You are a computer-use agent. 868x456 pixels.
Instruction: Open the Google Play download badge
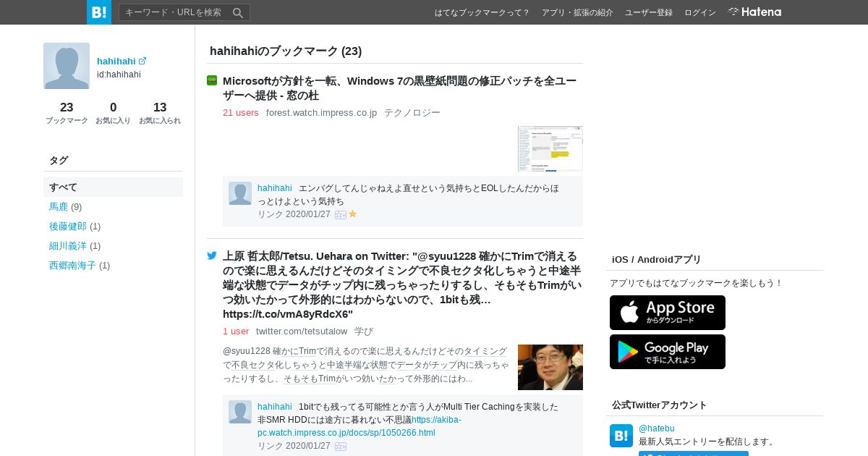[x=668, y=352]
